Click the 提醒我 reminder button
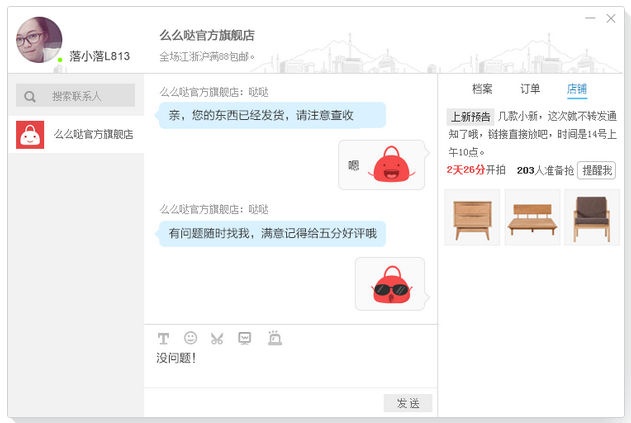The image size is (631, 423). click(596, 170)
